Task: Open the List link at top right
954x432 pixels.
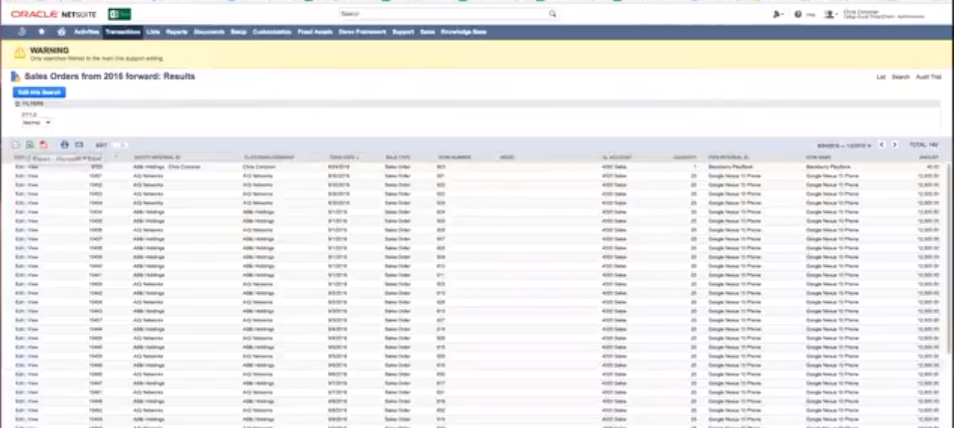Action: click(881, 77)
